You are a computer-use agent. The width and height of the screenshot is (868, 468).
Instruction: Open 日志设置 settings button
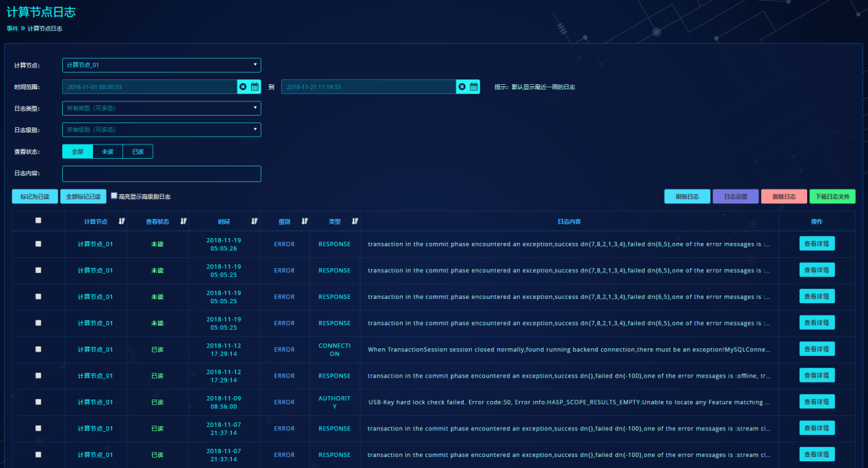point(736,196)
